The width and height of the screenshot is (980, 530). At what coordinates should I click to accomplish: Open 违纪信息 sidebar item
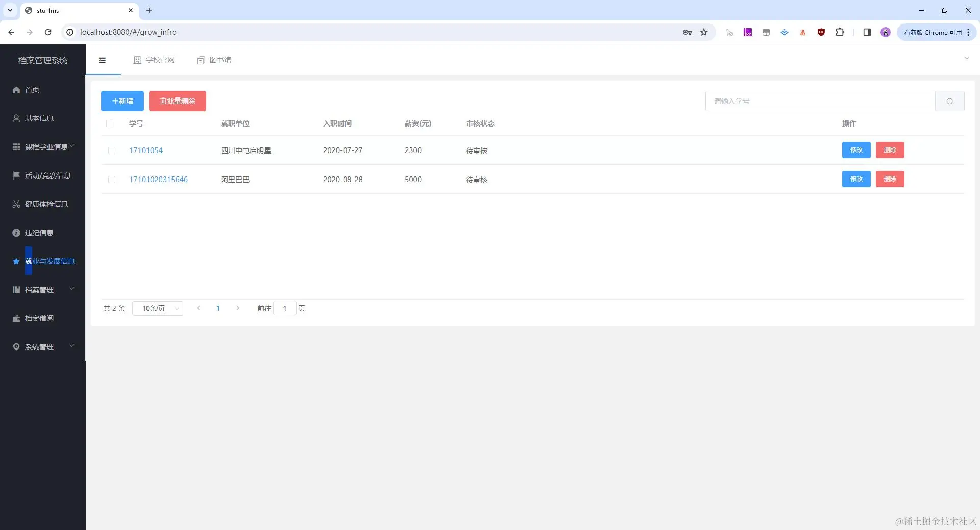pos(43,233)
